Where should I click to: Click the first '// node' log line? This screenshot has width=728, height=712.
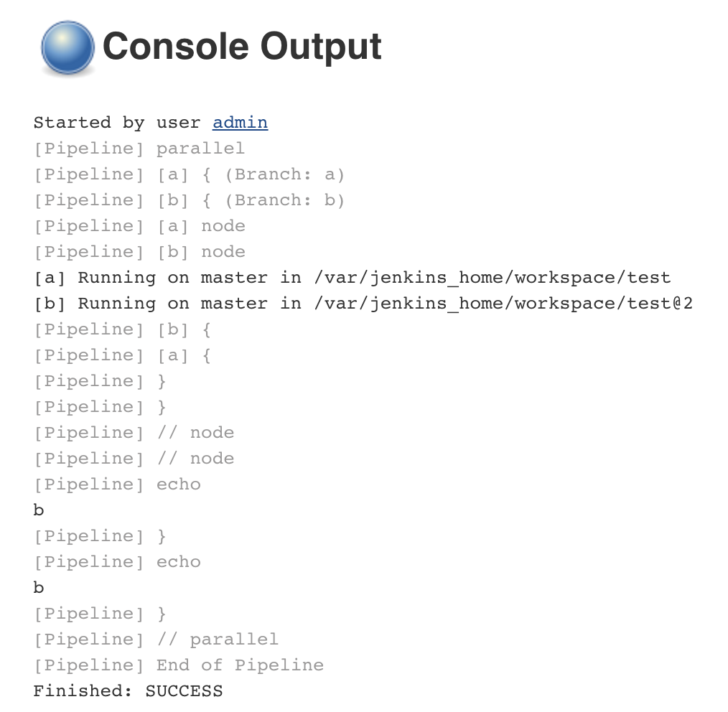[x=134, y=433]
